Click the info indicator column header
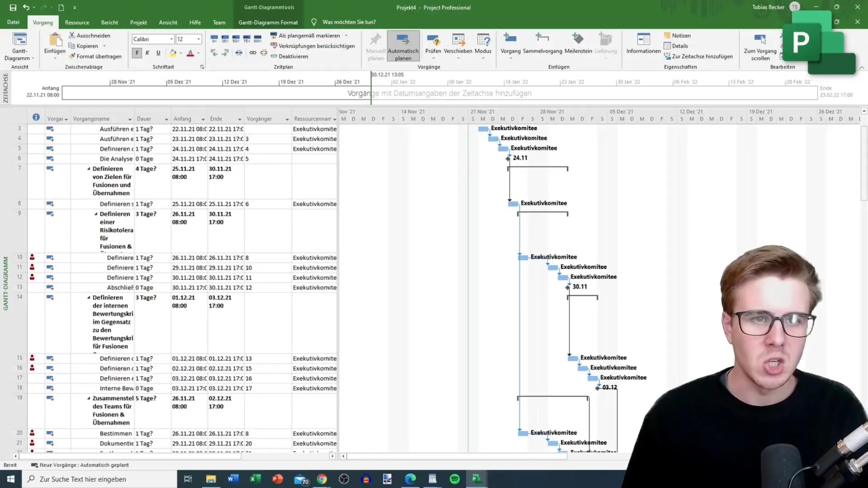The width and height of the screenshot is (868, 488). 36,117
